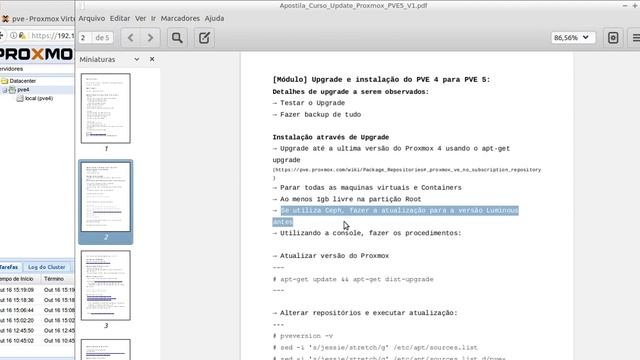Open the Ajuda menu
640x360 pixels.
[x=214, y=18]
